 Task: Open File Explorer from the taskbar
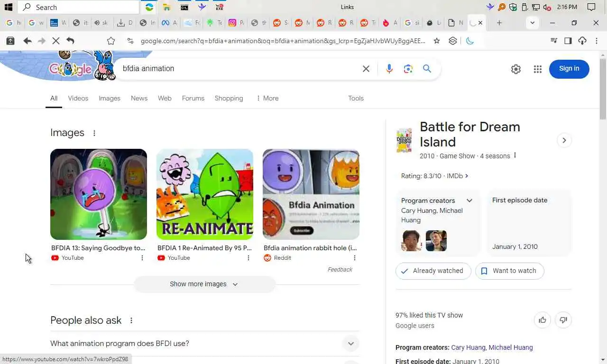[x=166, y=7]
